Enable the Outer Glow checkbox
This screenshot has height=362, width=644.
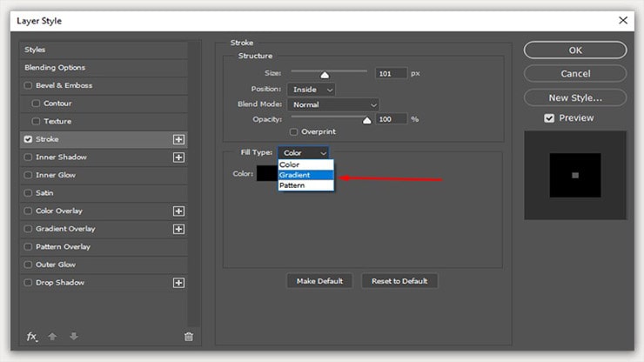pyautogui.click(x=28, y=265)
